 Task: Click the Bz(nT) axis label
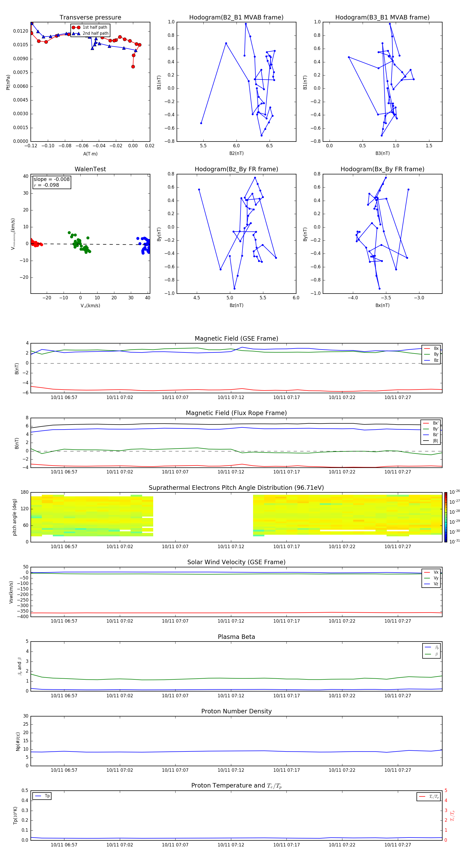(236, 305)
